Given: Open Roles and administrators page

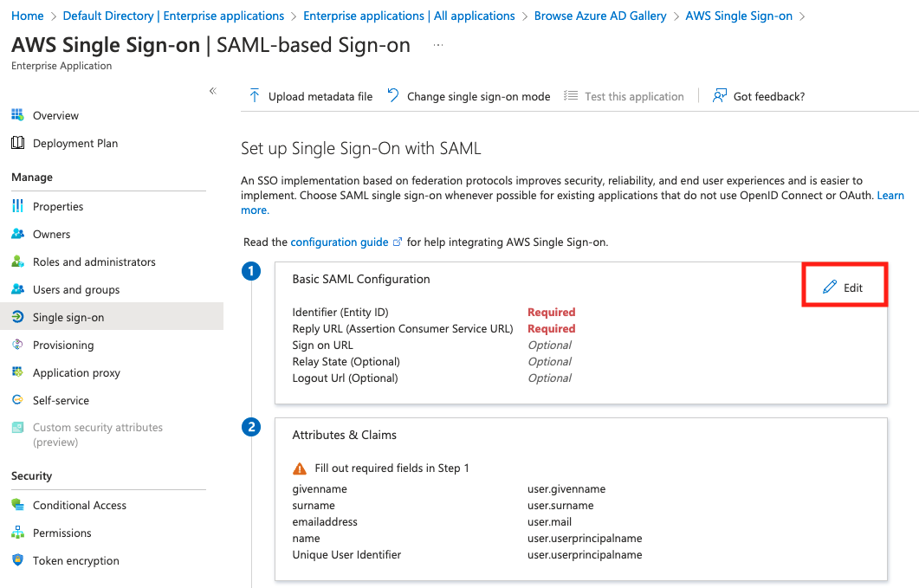Looking at the screenshot, I should pos(94,262).
